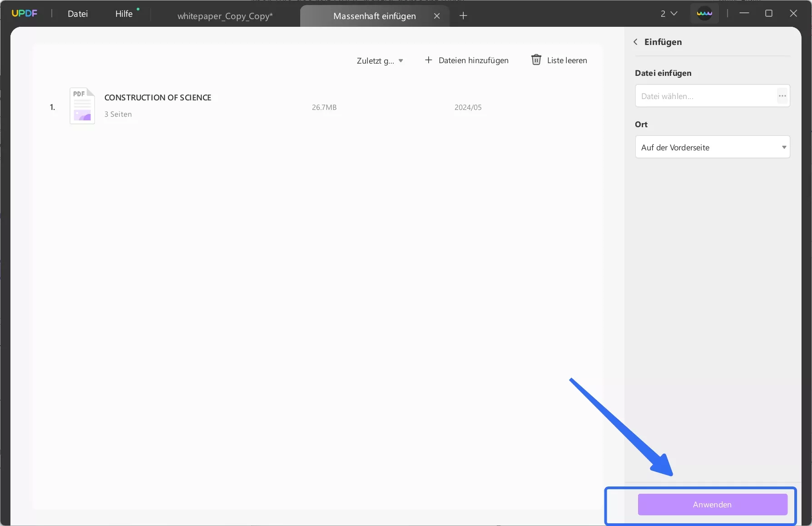Open the Auf der Vorderseite dropdown
Image resolution: width=812 pixels, height=526 pixels.
coord(713,147)
